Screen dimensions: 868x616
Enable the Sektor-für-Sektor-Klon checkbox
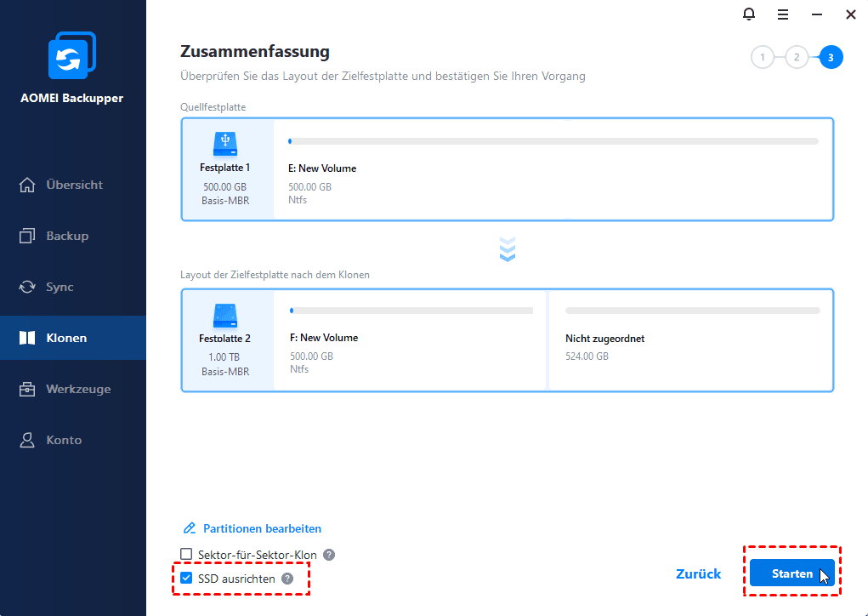pyautogui.click(x=186, y=554)
